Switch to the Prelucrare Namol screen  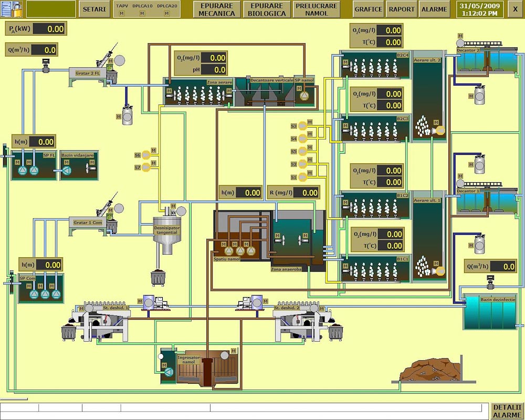(x=316, y=9)
